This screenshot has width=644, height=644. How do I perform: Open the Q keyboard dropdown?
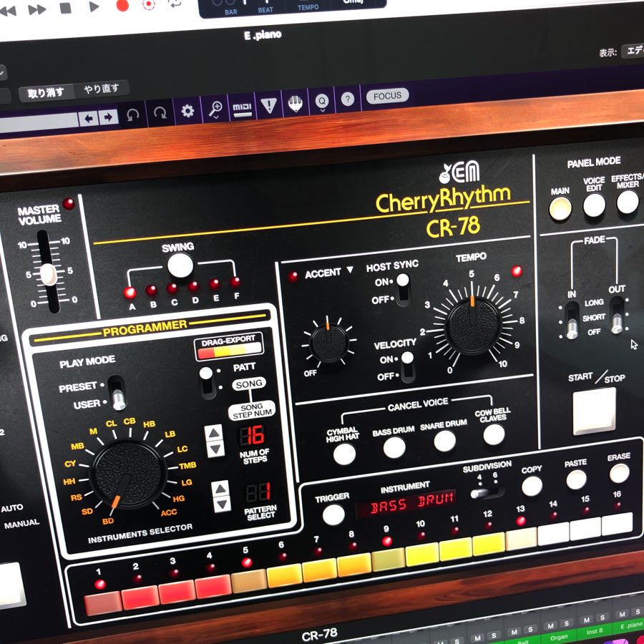coord(322,102)
